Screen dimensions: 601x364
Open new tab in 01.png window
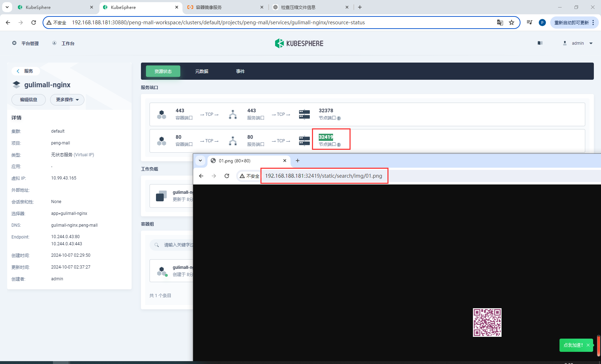click(298, 161)
